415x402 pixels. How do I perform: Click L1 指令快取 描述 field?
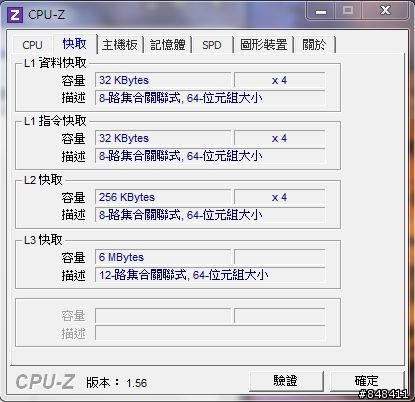point(210,156)
